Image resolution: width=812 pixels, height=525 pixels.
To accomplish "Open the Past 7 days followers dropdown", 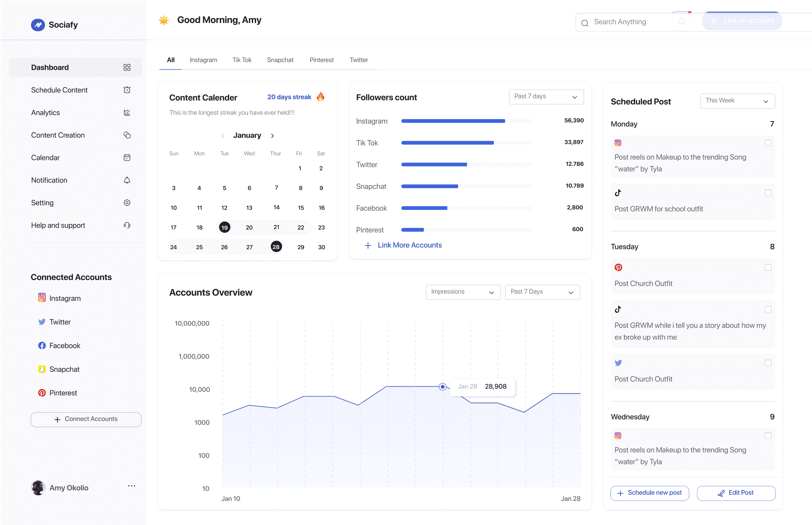I will [x=546, y=97].
